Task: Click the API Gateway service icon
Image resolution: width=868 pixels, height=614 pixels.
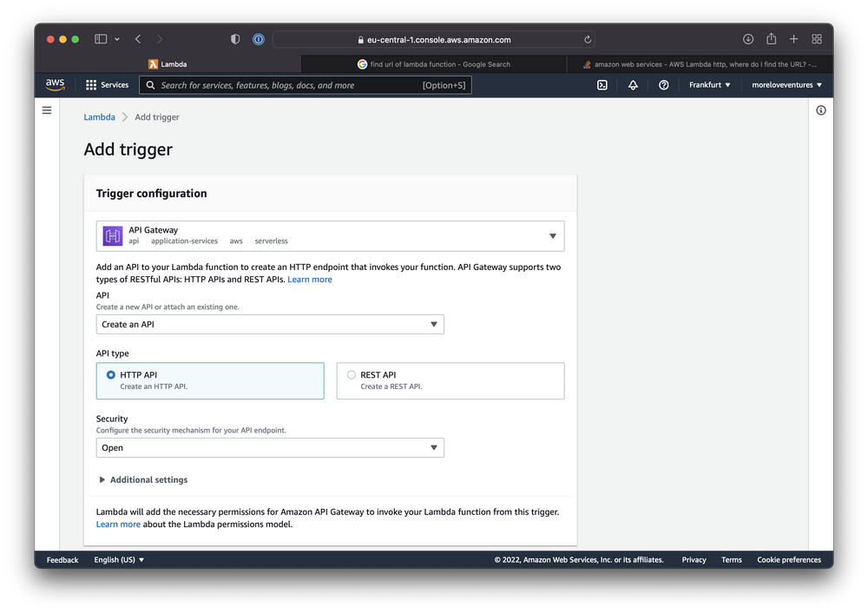Action: click(x=112, y=235)
